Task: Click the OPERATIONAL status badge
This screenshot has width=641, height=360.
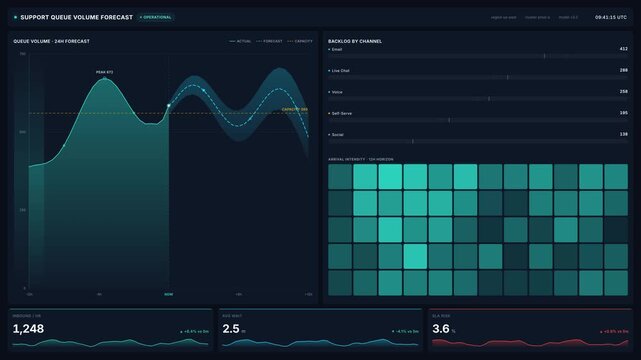Action: (x=155, y=18)
